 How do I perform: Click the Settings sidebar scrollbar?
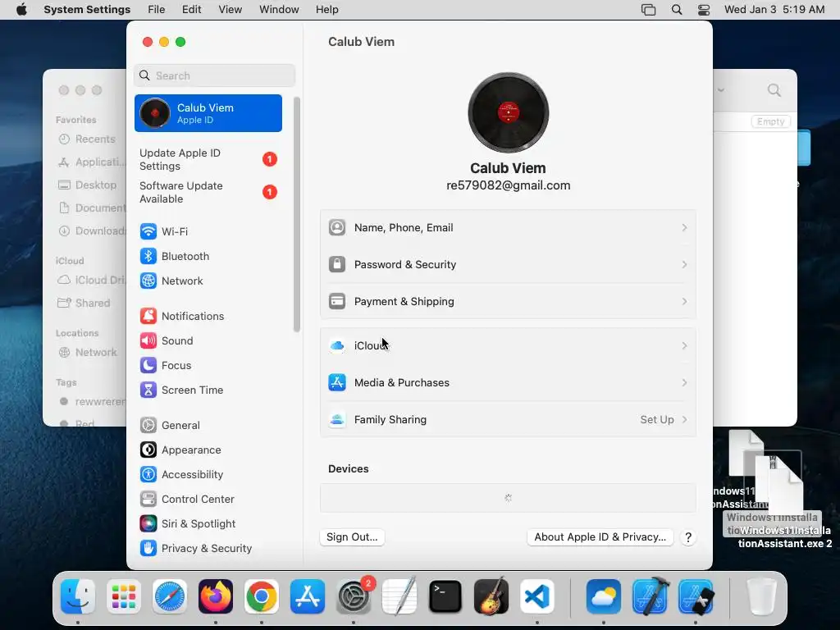click(x=297, y=214)
